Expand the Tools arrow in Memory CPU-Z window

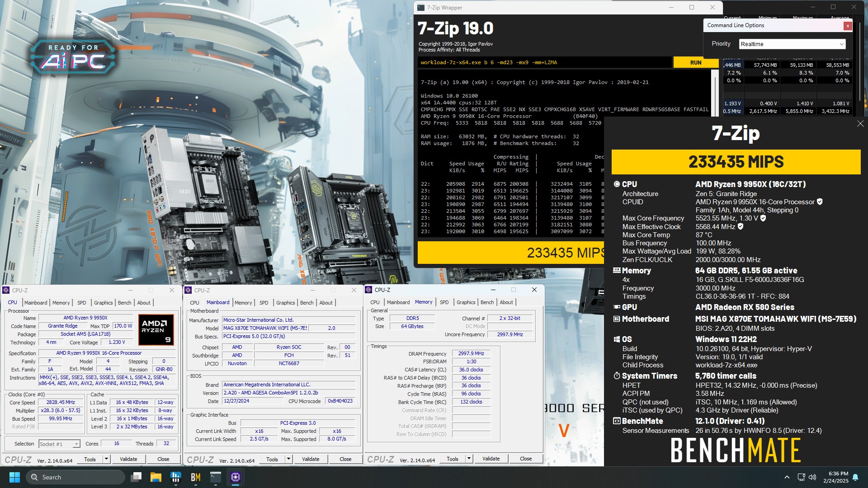469,459
